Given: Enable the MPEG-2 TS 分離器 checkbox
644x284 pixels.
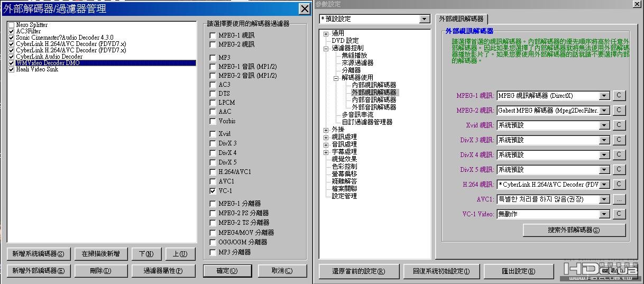Looking at the screenshot, I should point(213,223).
